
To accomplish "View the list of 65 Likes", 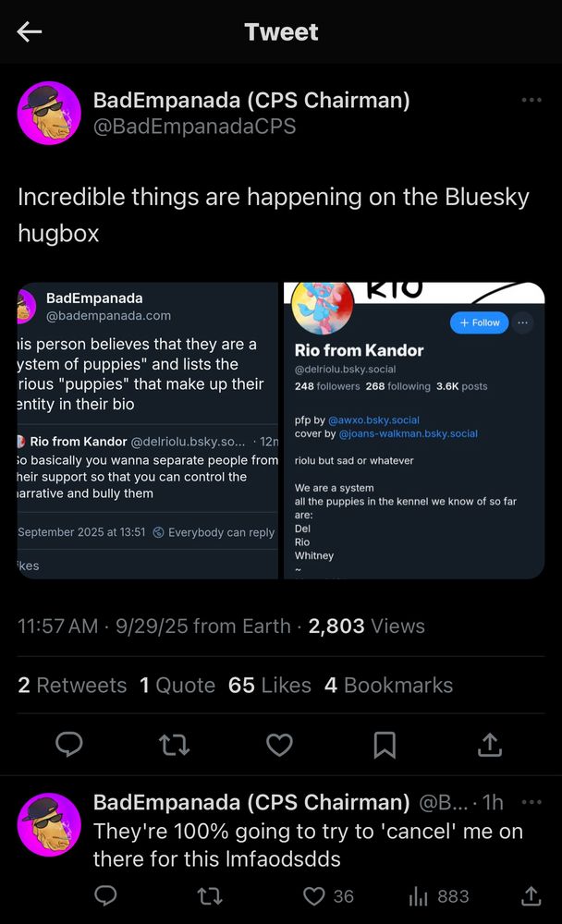I will point(269,685).
